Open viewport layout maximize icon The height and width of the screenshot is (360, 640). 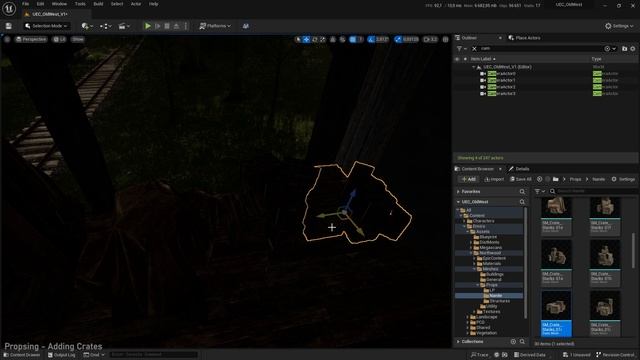pyautogui.click(x=446, y=39)
